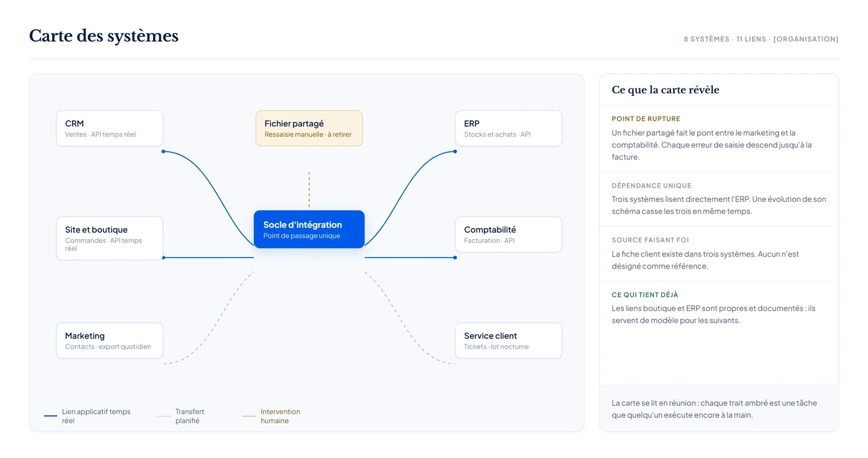Click the 'Ce que la carte révèle' heading
868x458 pixels.
666,90
